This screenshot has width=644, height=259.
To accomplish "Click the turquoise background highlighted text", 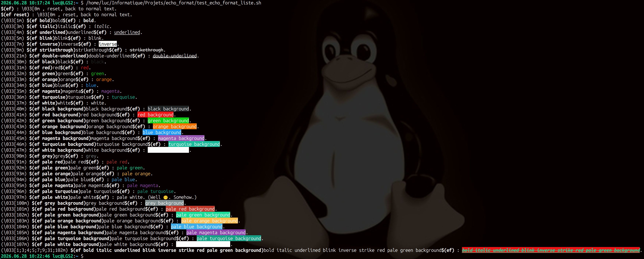I will (x=194, y=144).
